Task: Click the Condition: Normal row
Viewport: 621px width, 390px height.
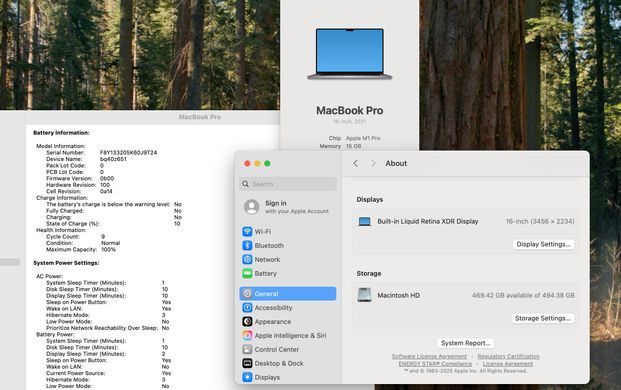Action: click(x=83, y=243)
